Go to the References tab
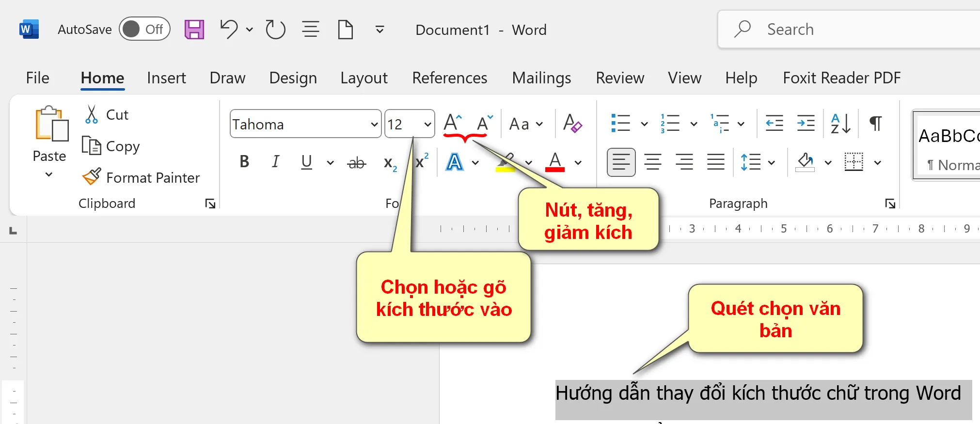This screenshot has width=980, height=424. pos(450,78)
